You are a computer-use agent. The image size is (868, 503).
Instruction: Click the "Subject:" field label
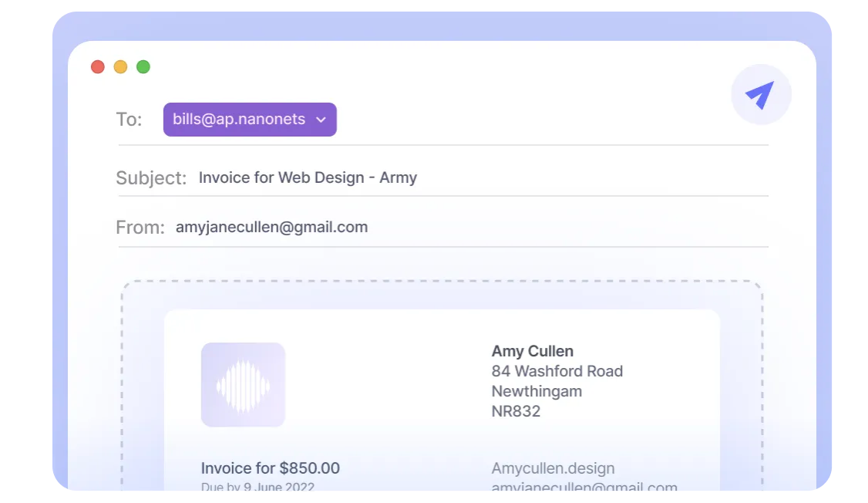[151, 178]
